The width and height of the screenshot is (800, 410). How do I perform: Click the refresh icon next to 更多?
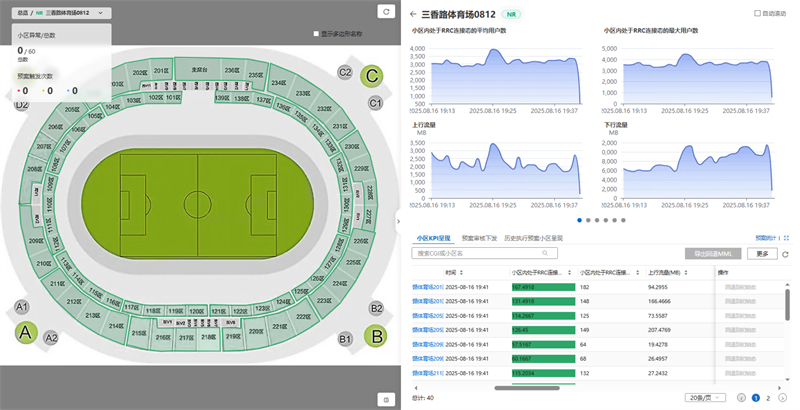pos(786,254)
